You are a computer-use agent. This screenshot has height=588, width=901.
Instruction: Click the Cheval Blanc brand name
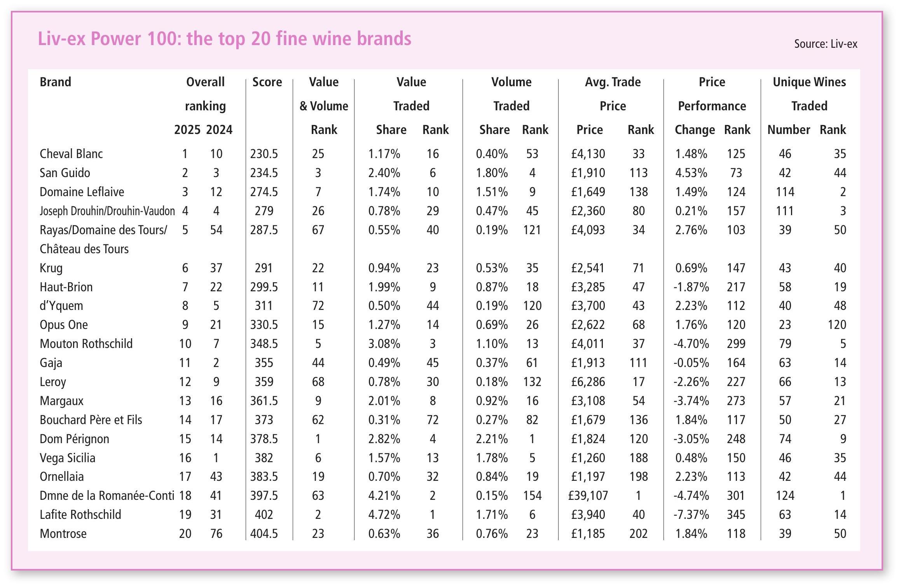click(71, 154)
